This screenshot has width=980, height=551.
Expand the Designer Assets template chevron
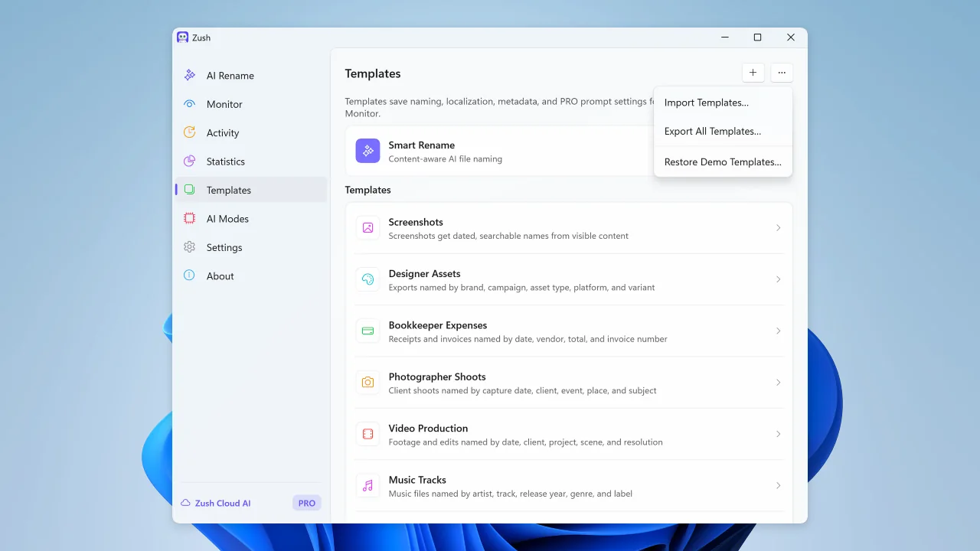tap(778, 279)
